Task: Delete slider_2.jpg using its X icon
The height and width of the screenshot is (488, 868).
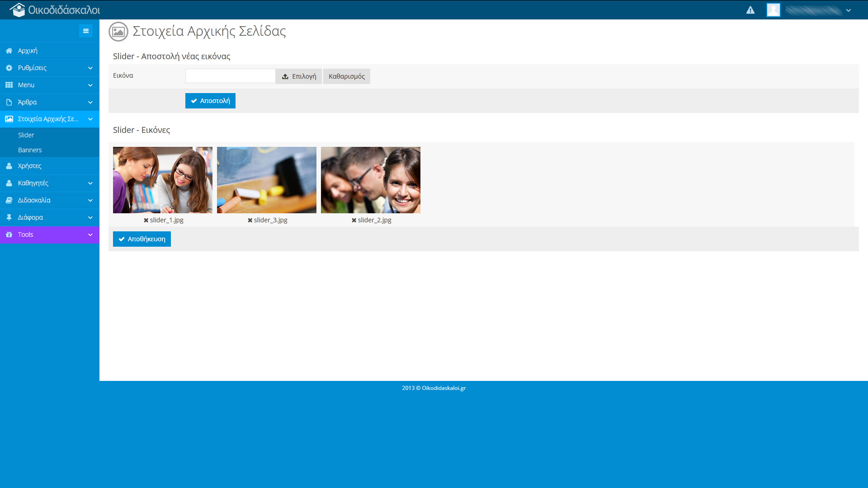Action: click(x=354, y=220)
